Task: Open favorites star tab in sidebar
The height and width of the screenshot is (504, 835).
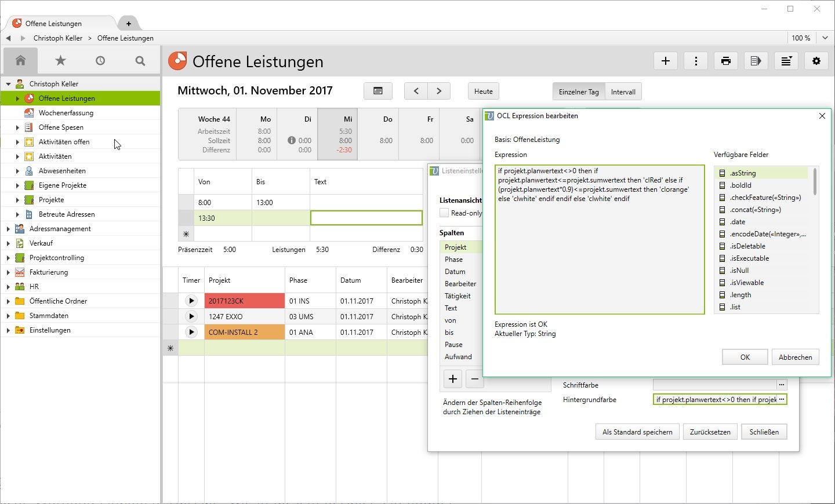Action: click(60, 60)
